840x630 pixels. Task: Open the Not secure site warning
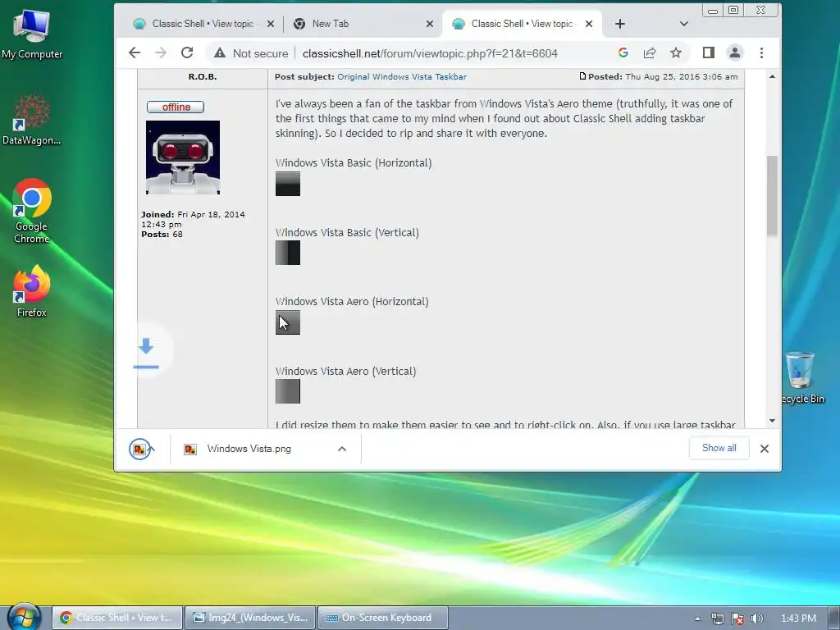coord(251,53)
